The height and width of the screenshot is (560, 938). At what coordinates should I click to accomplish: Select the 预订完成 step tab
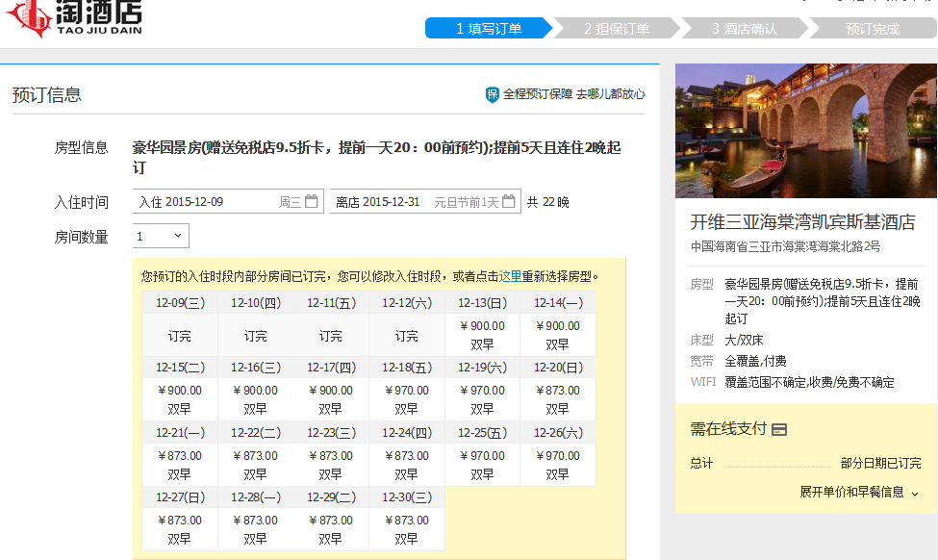pos(872,29)
